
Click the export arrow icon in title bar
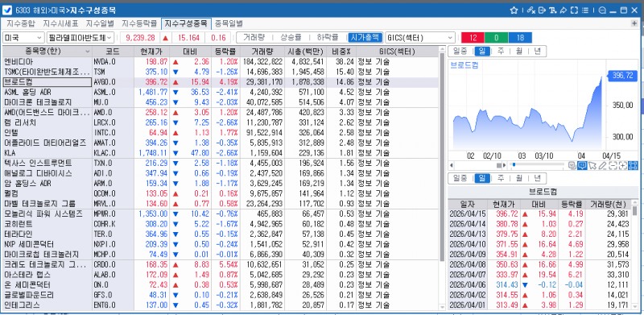coord(542,10)
